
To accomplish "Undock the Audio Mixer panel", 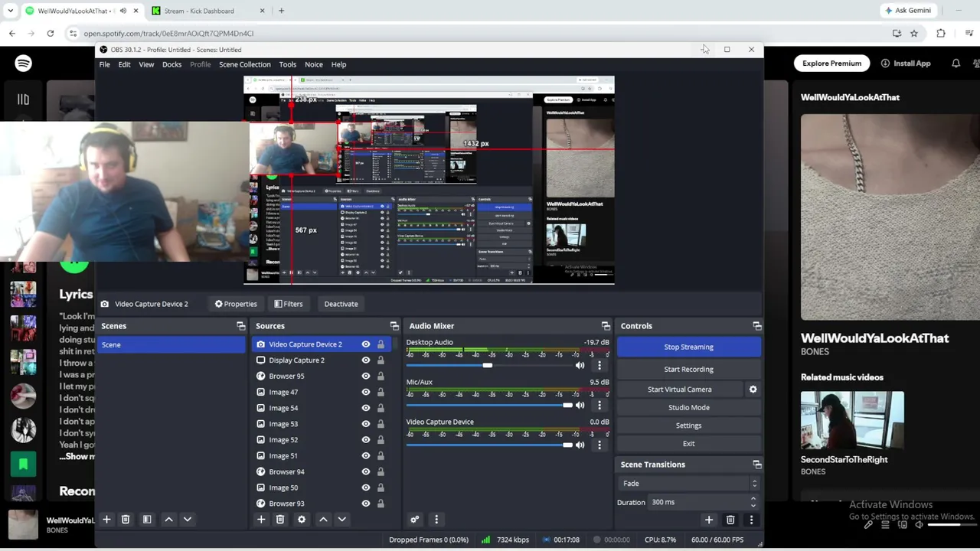I will click(606, 326).
